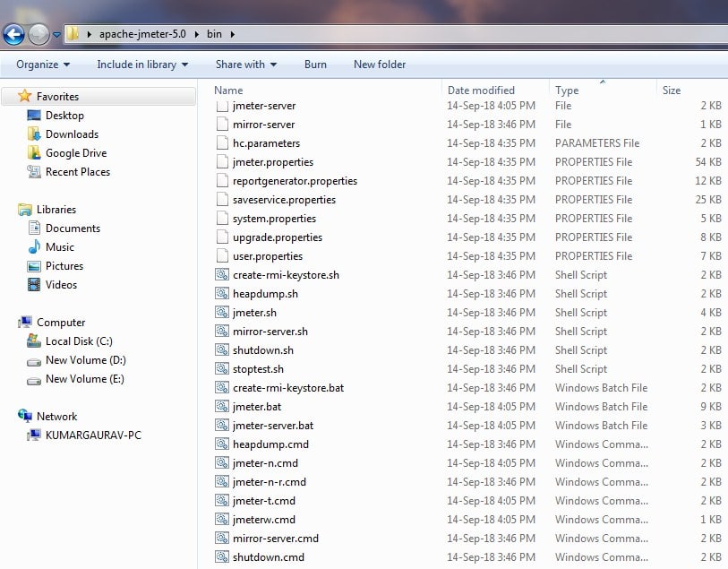This screenshot has height=569, width=728.
Task: Expand arrow after bin breadcrumb
Action: pyautogui.click(x=233, y=34)
